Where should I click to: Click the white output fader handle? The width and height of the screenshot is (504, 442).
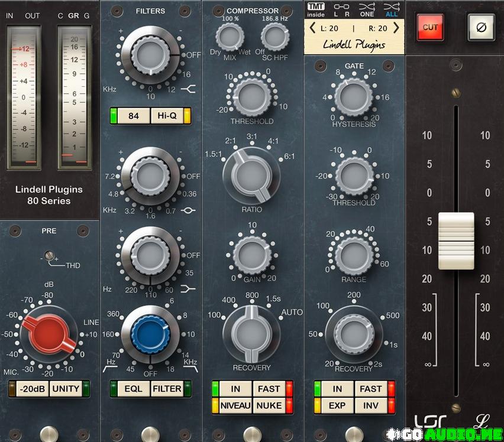pos(455,240)
